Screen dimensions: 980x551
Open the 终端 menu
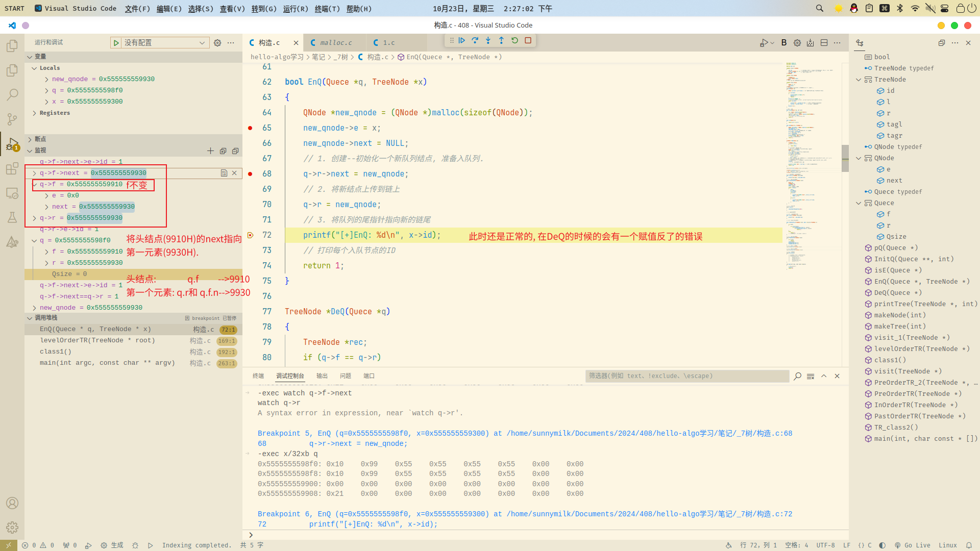(327, 9)
